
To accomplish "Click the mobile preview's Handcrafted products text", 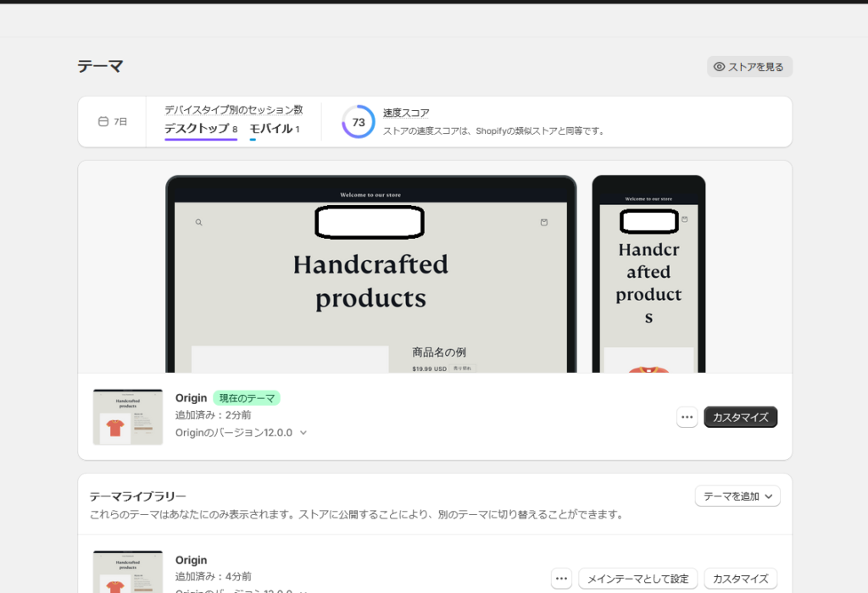I will click(648, 283).
